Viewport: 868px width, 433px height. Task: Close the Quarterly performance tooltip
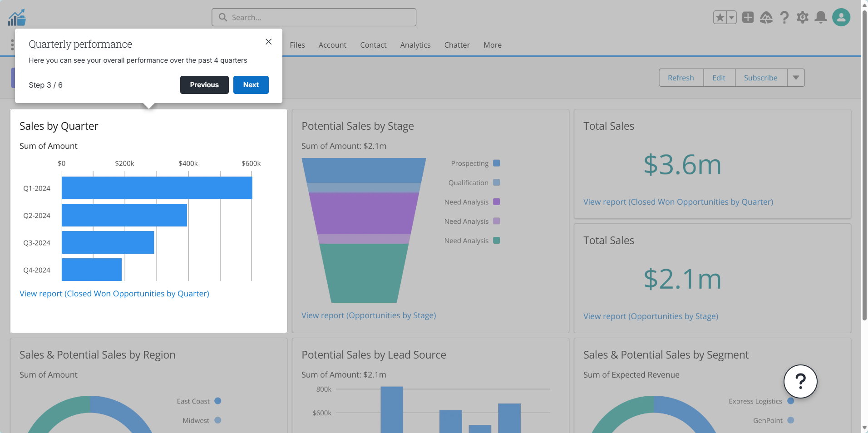click(x=268, y=42)
